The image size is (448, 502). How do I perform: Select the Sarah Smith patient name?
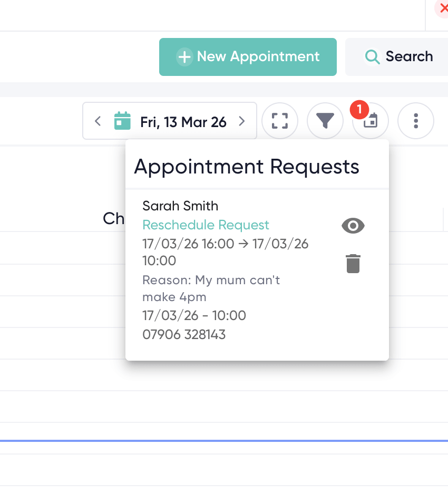tap(180, 206)
